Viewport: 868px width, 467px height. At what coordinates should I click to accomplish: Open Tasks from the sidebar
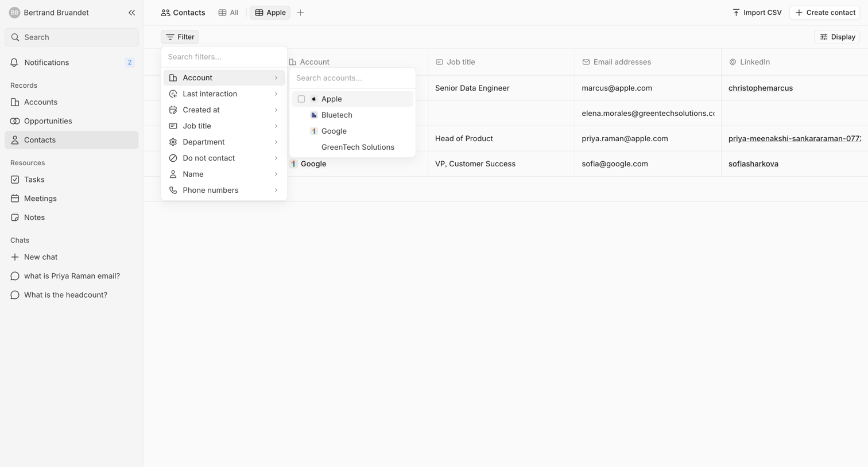(72, 180)
